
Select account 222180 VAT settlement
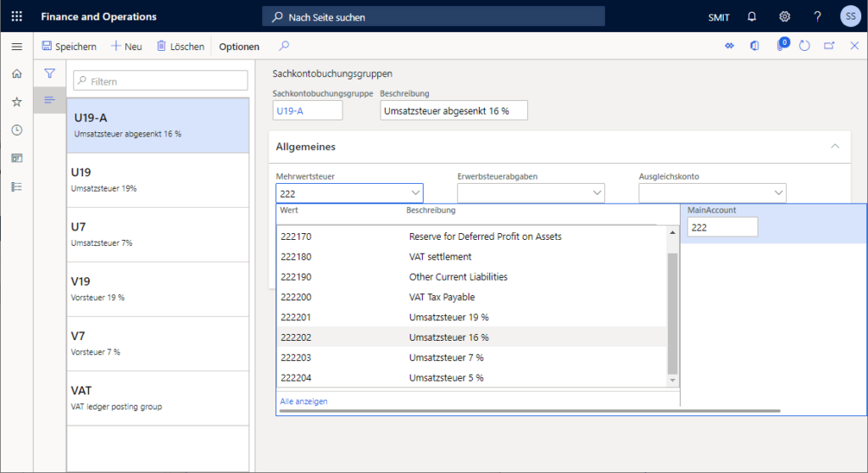click(x=471, y=257)
